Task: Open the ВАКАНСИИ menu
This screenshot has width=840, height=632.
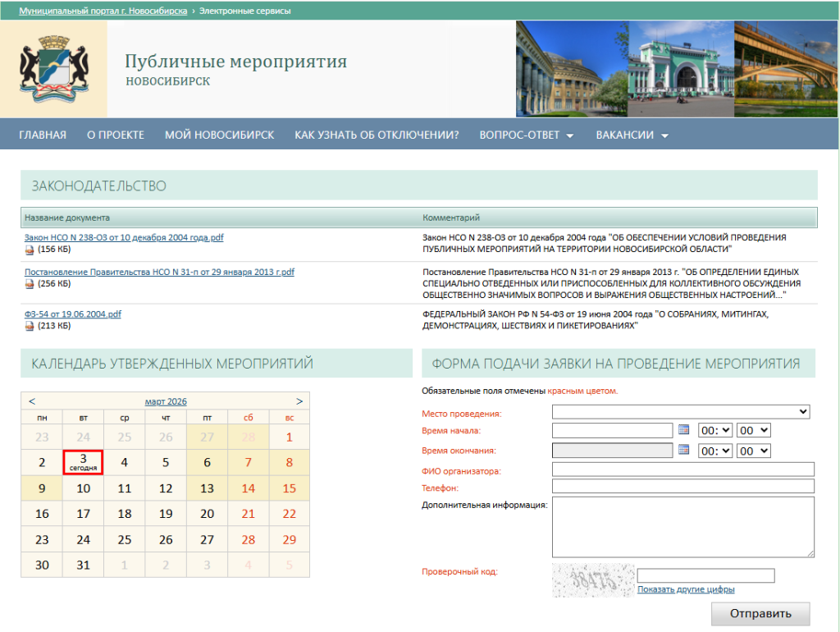Action: pos(632,135)
